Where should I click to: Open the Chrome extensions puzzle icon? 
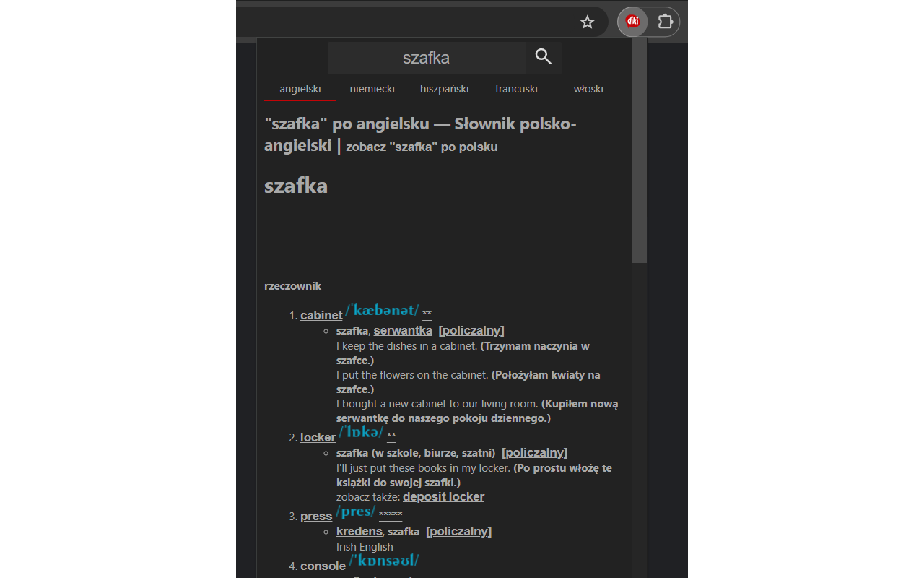[664, 22]
